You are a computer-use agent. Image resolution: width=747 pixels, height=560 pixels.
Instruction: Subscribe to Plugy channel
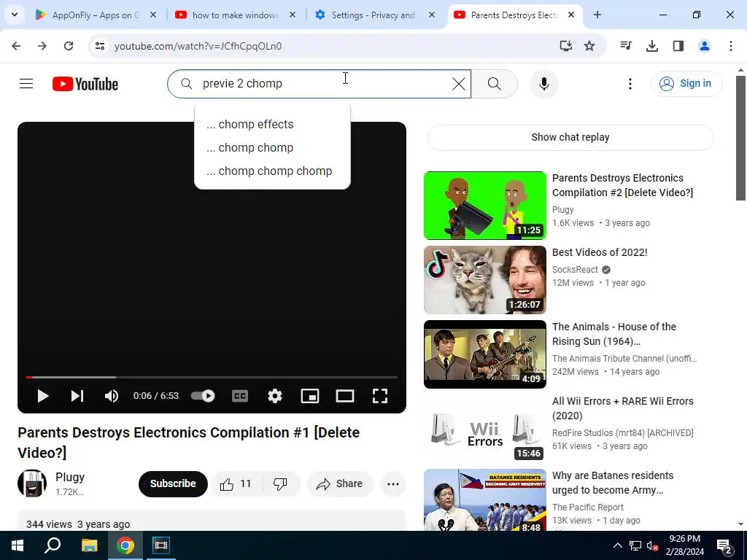click(173, 484)
